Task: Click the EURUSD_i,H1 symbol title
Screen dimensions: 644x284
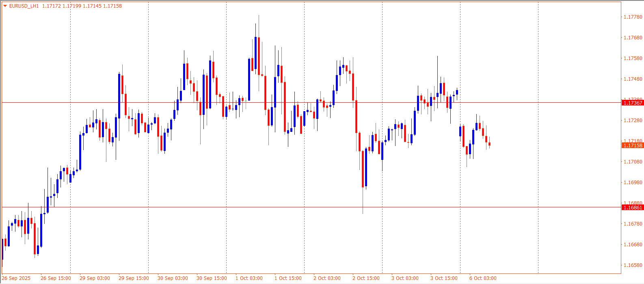Action: click(x=24, y=6)
